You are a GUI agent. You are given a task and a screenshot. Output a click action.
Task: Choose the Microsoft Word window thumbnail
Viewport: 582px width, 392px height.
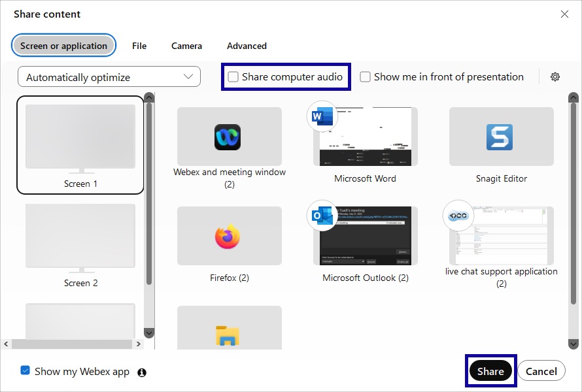[x=366, y=137]
